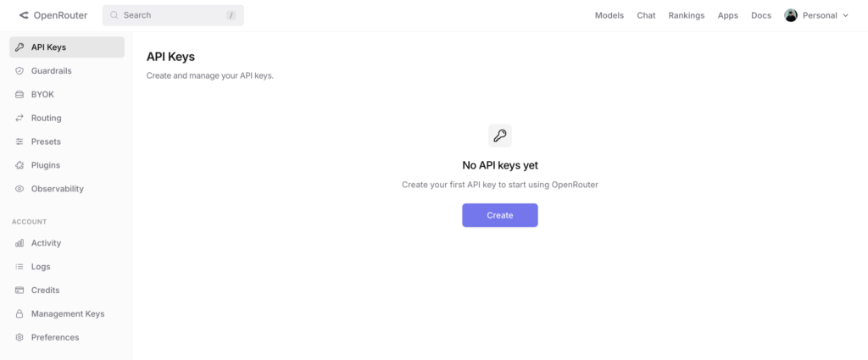Click the magnifier icon in Search box

(114, 15)
